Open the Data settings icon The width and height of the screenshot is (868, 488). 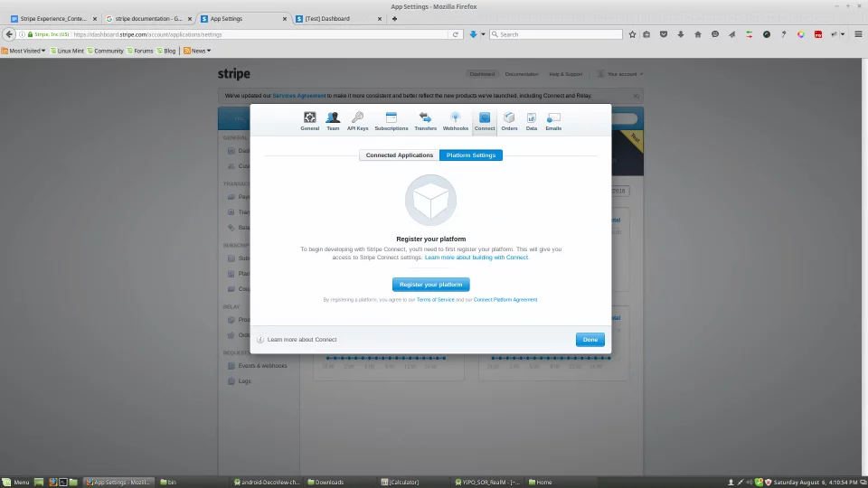(532, 118)
